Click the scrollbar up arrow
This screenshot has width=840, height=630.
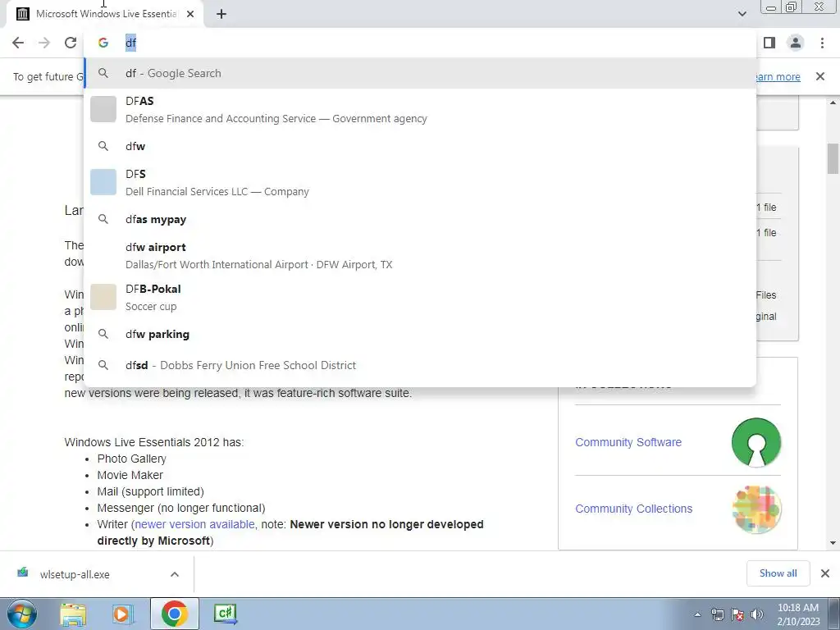[x=833, y=103]
